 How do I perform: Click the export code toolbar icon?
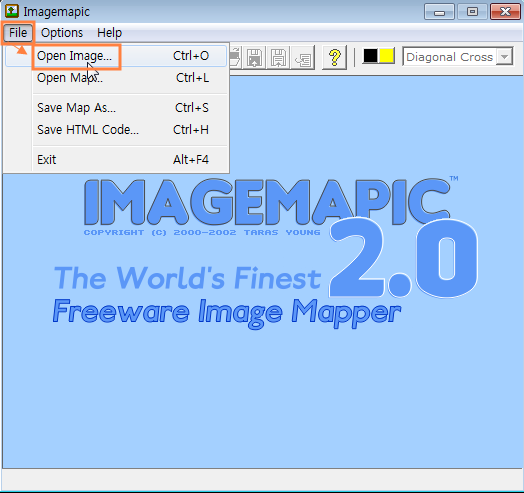pos(303,57)
